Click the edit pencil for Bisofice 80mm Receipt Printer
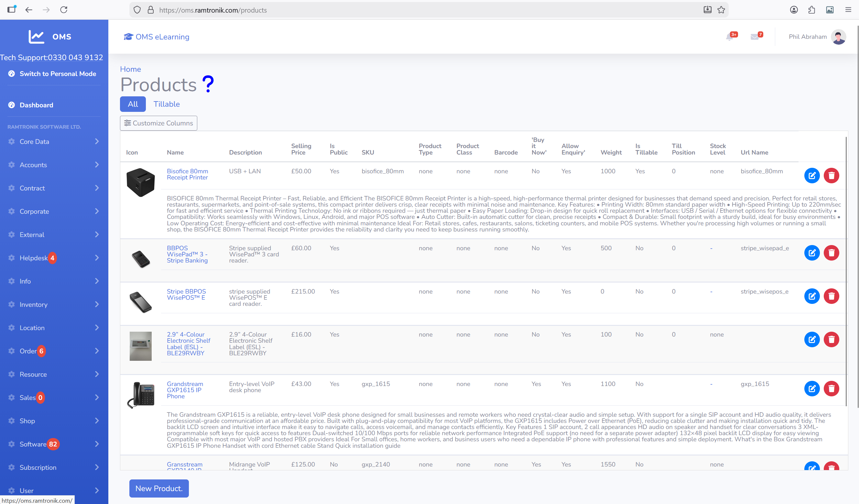Viewport: 859px width, 504px height. (x=812, y=175)
